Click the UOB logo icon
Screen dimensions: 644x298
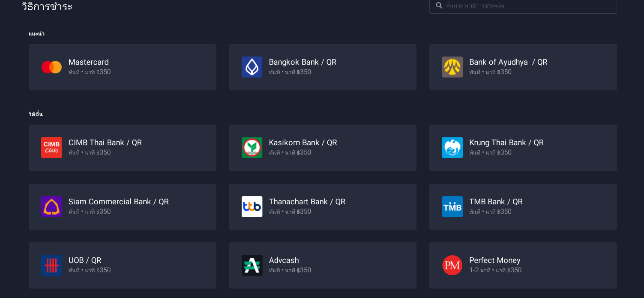[x=51, y=265]
